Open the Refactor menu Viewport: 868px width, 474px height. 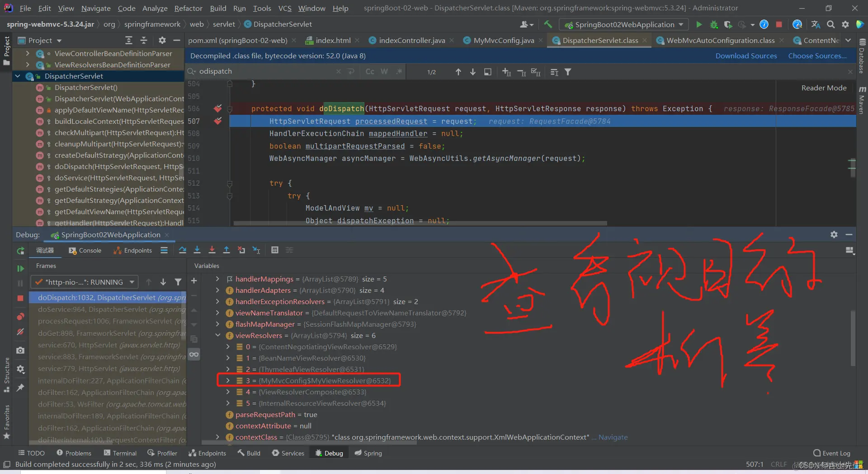coord(188,8)
